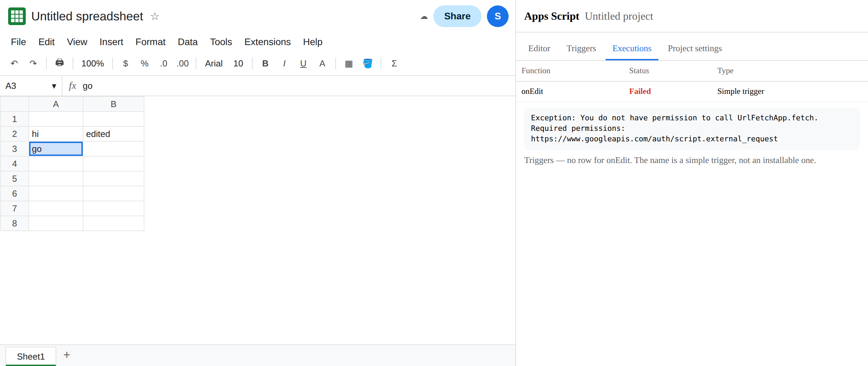Select row 5 header
Image resolution: width=868 pixels, height=366 pixels.
15,179
